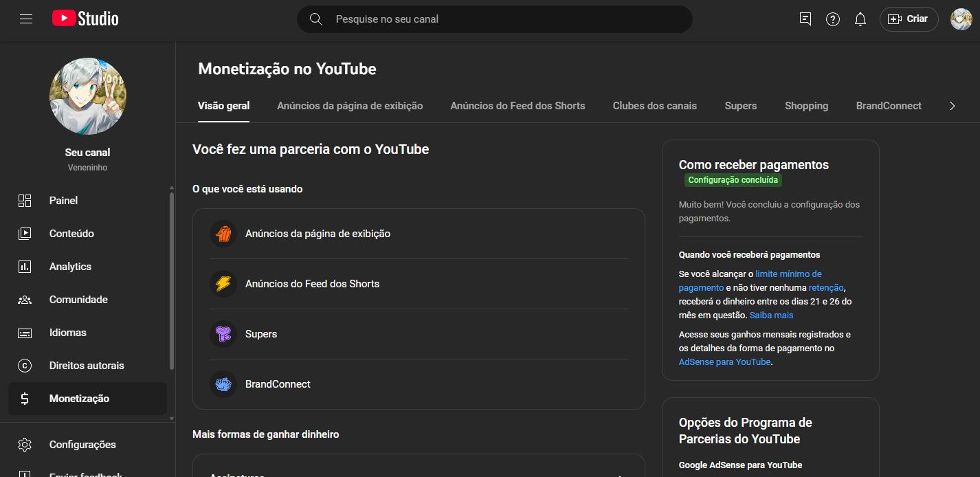Click the Comunidade people icon

coord(25,300)
